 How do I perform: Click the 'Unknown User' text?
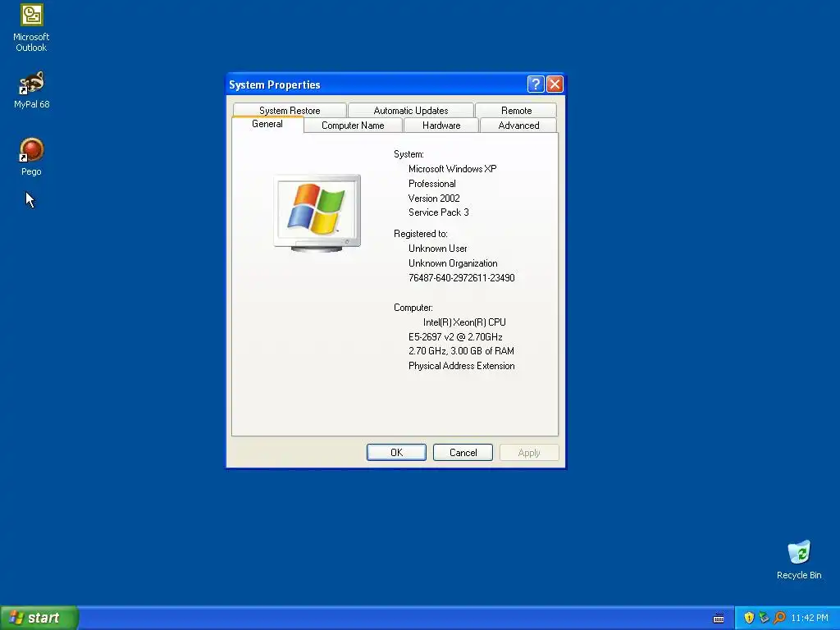(438, 249)
